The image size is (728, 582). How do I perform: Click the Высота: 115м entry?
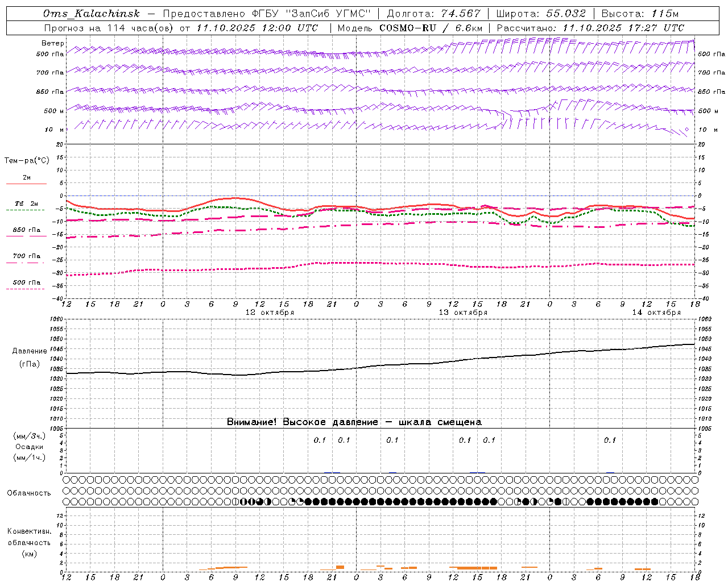click(640, 14)
